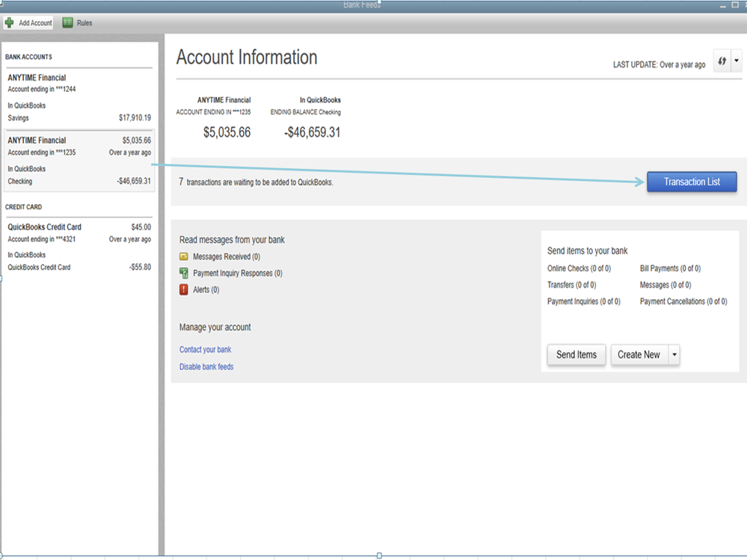Open the Rules icon in the toolbar
The height and width of the screenshot is (560, 747).
point(67,22)
